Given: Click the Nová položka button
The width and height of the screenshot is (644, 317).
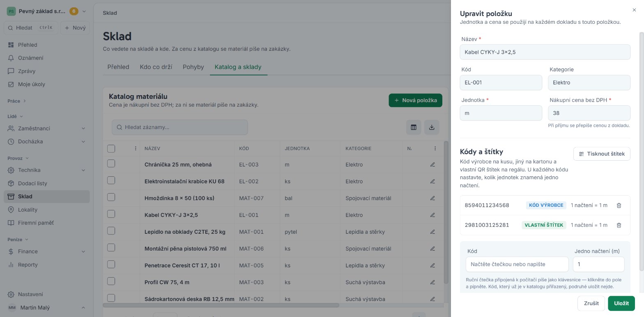Looking at the screenshot, I should [415, 100].
